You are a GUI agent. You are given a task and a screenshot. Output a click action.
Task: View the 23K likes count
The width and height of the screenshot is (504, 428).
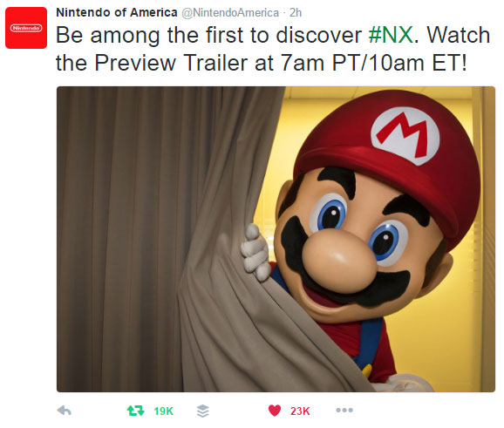pos(300,411)
